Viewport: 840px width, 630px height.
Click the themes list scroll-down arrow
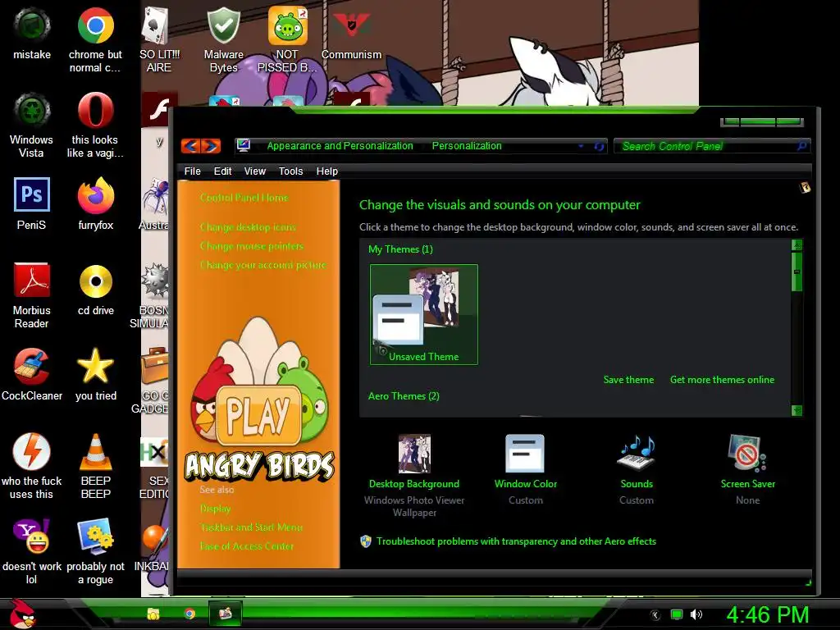[797, 410]
